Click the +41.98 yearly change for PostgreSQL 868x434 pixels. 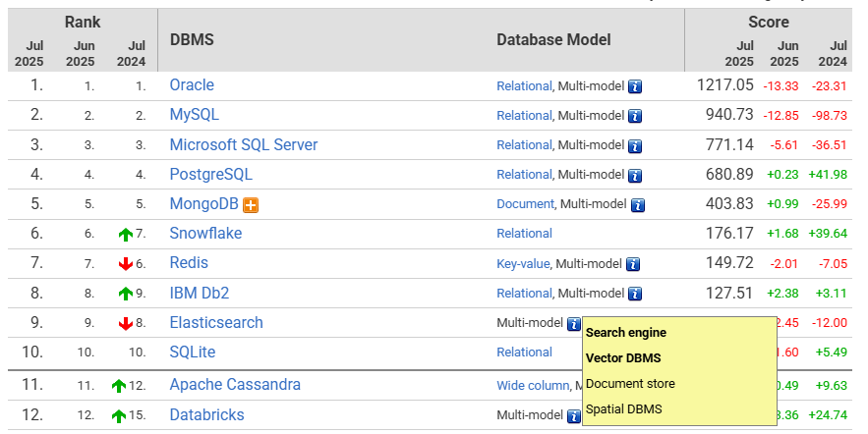click(x=828, y=175)
